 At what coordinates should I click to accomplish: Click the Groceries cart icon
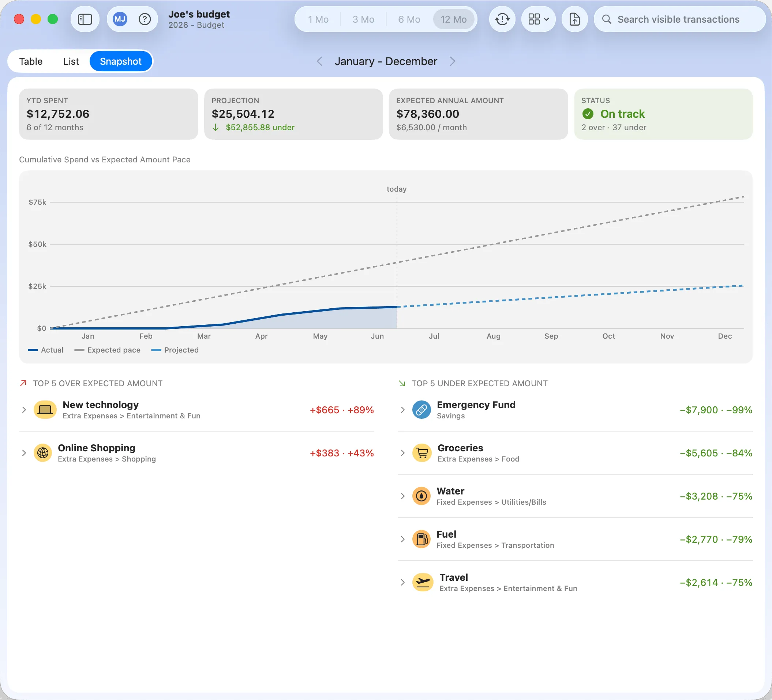click(x=422, y=453)
